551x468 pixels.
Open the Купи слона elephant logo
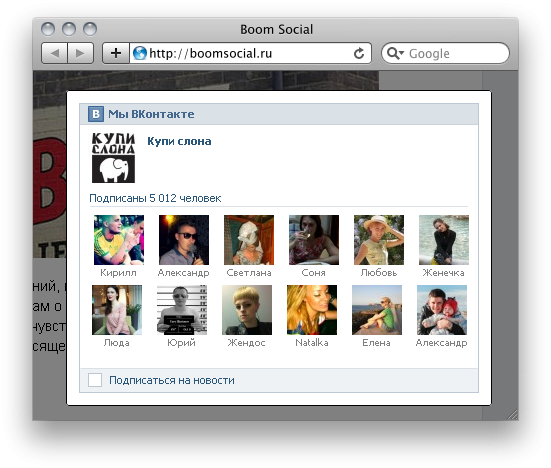click(x=113, y=158)
